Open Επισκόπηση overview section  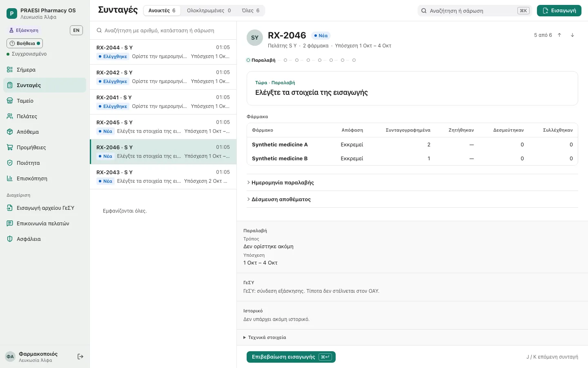45,178
